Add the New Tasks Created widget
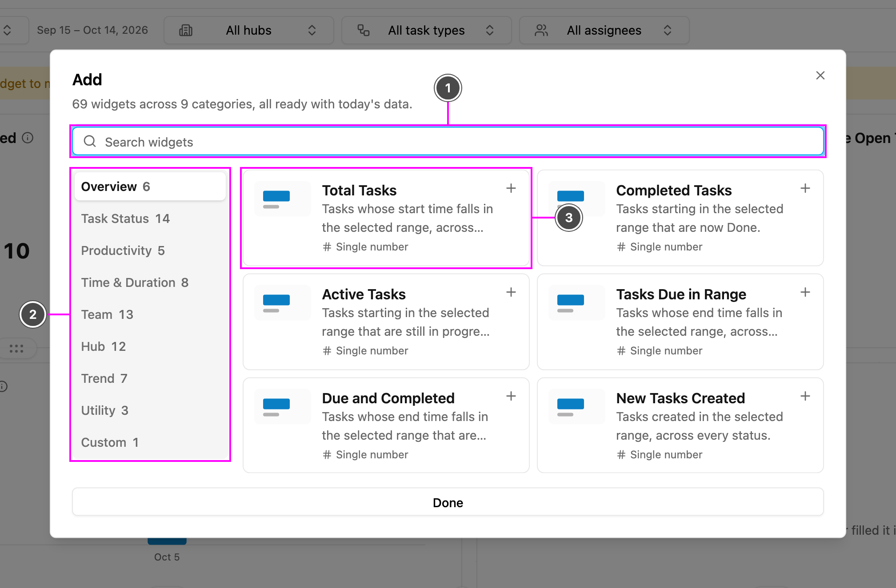The image size is (896, 588). coord(805,396)
